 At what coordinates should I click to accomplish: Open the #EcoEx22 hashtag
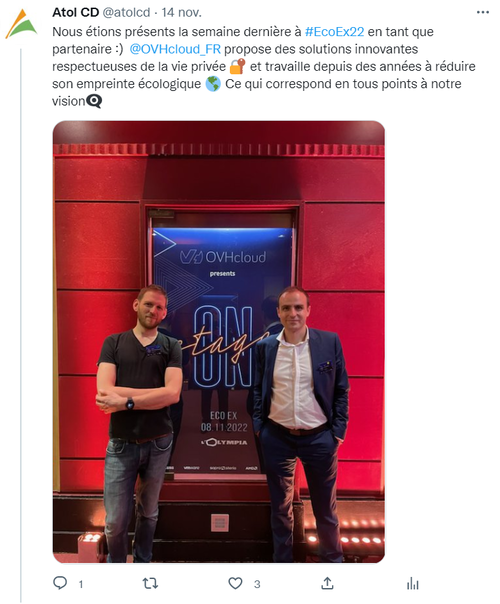pos(334,32)
